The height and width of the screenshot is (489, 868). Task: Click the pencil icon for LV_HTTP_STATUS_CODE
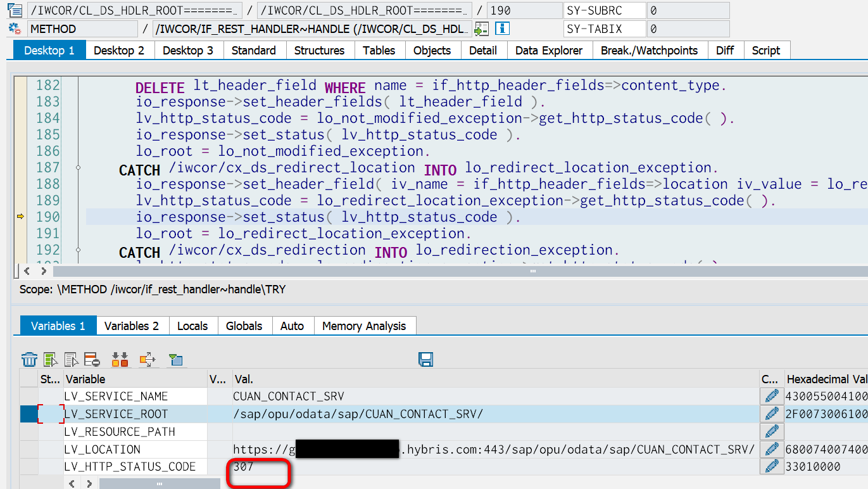tap(771, 467)
